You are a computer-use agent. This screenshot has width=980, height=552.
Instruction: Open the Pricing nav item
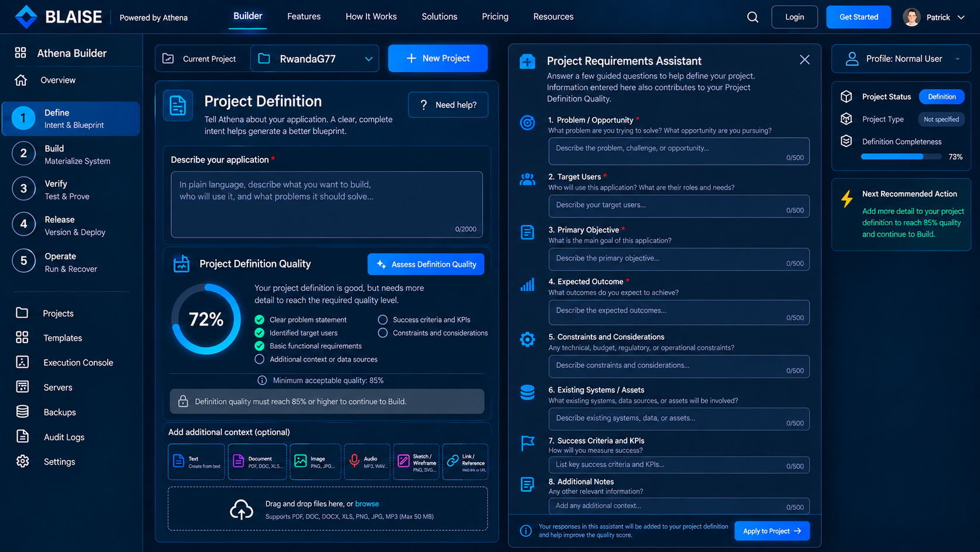(495, 16)
